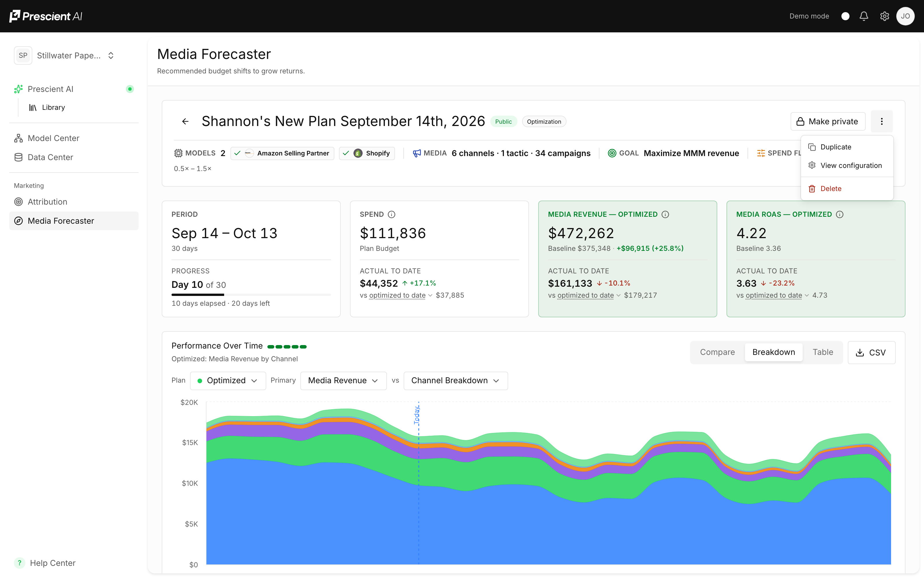Show info for Media Revenue Optimized
Screen dimensions: 924x578
pos(665,214)
